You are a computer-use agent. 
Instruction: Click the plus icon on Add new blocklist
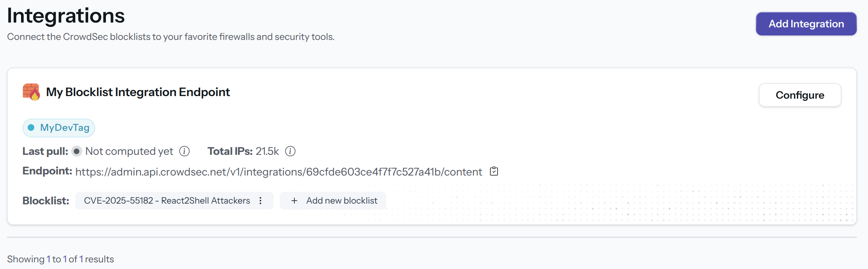click(x=294, y=201)
